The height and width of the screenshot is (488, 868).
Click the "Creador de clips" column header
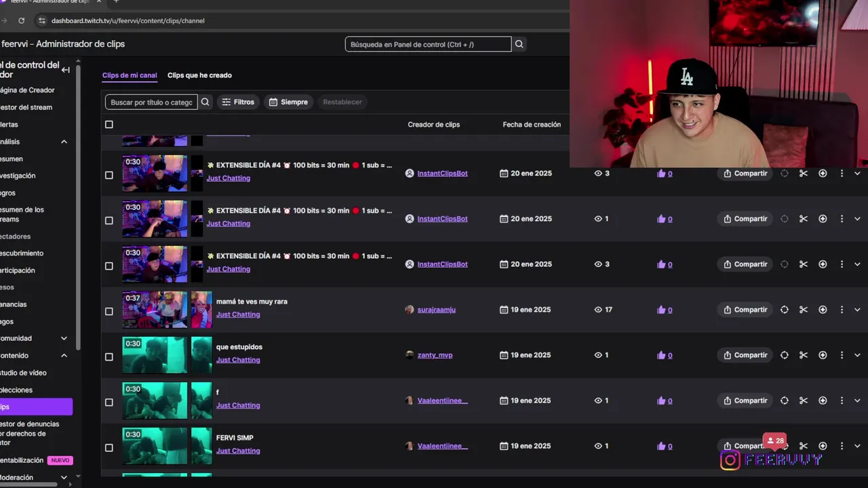coord(434,125)
